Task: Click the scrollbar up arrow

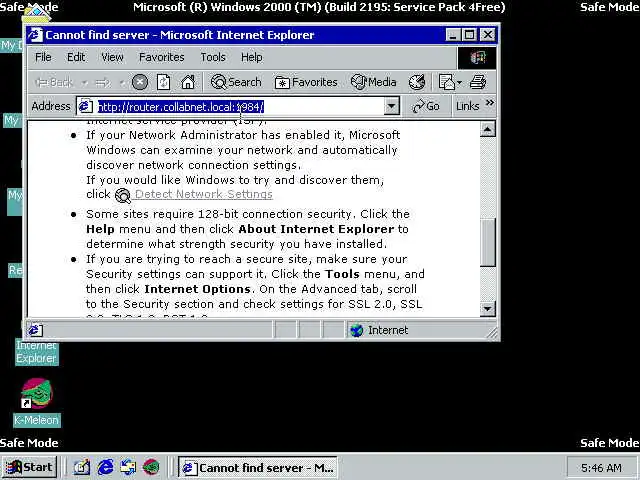Action: point(488,129)
